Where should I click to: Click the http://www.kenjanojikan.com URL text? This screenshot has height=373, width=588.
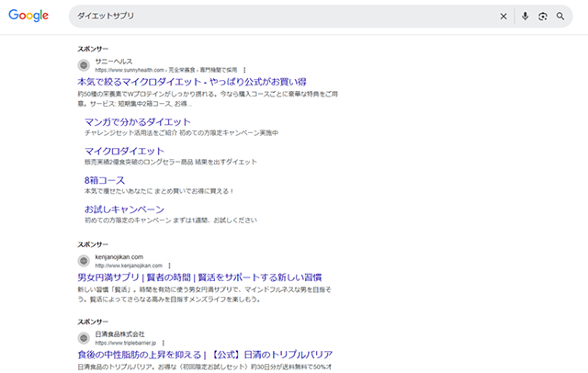point(129,266)
